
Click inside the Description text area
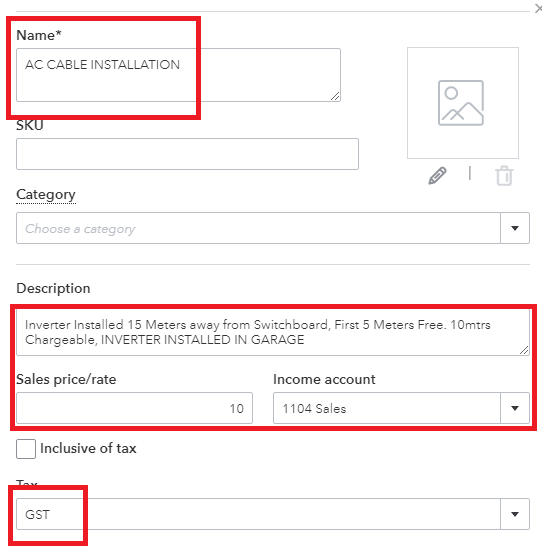tap(273, 332)
